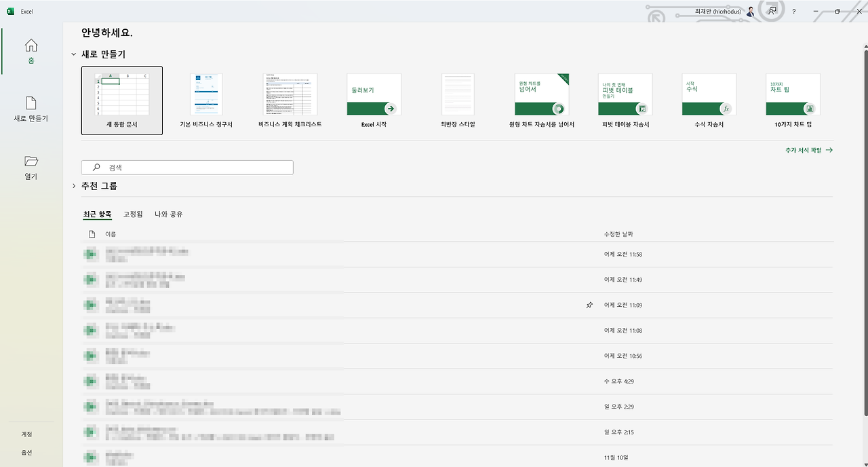Select the file icon dated 어제 오전 11:49
The image size is (868, 467).
coord(90,280)
